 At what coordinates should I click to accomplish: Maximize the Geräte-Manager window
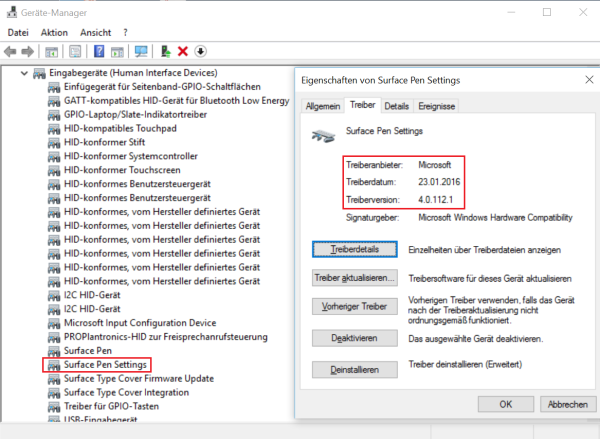point(547,12)
